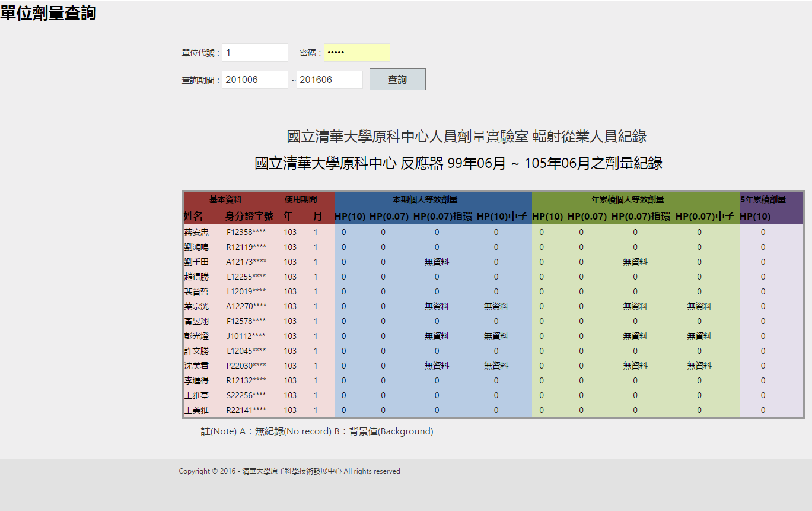Click the HP(0.07)中子 column header
The height and width of the screenshot is (511, 812).
(x=705, y=217)
